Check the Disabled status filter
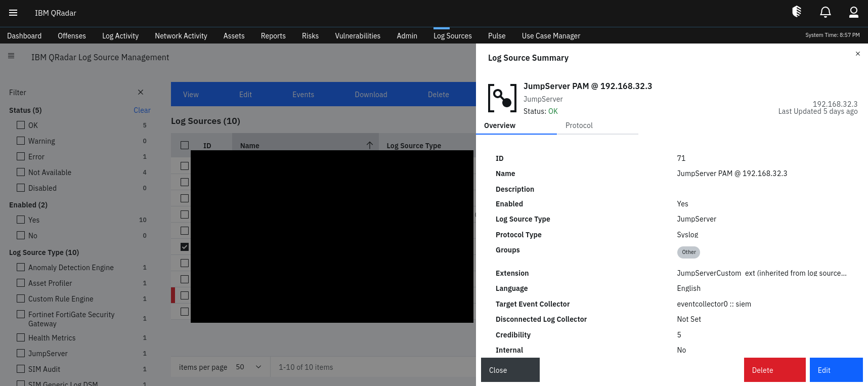Viewport: 868px width, 386px height. tap(21, 188)
